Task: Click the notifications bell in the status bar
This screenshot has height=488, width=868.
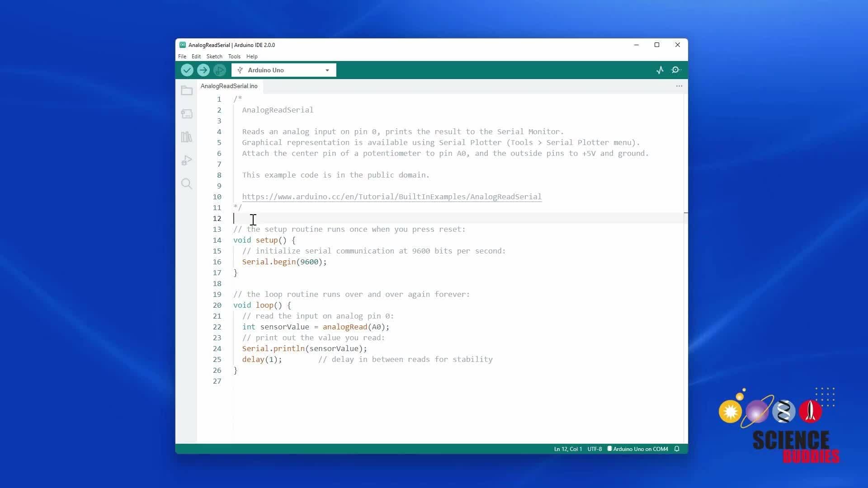Action: point(677,449)
